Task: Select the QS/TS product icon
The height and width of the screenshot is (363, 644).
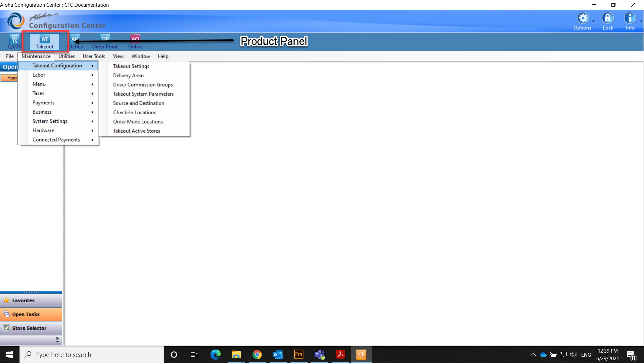Action: (x=14, y=42)
